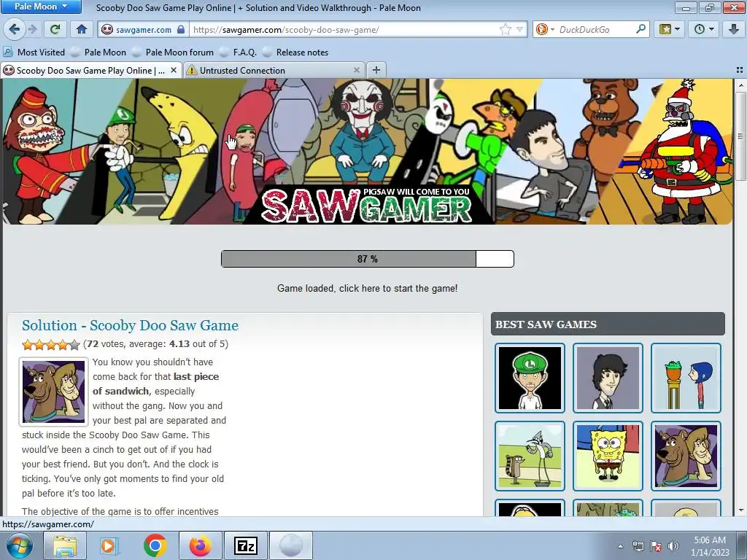Click the 87 % loading progress bar
The width and height of the screenshot is (747, 560).
pos(368,259)
